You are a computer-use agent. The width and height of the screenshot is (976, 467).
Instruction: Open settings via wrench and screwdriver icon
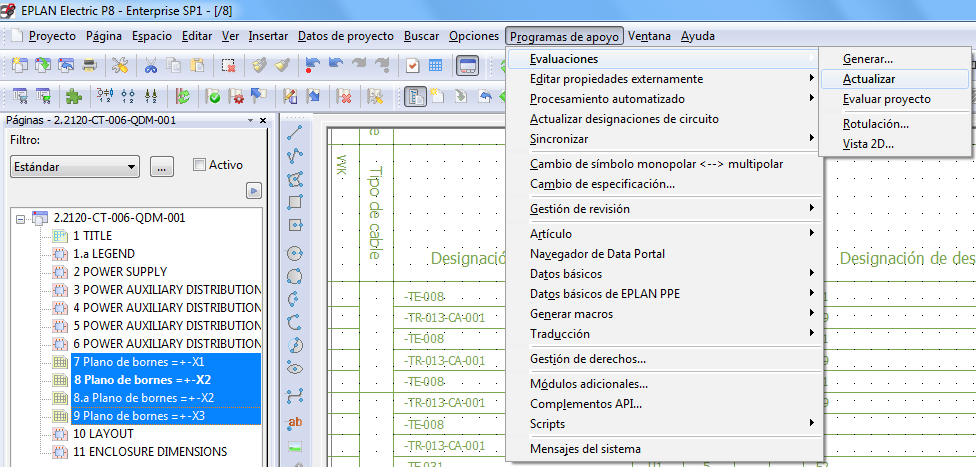click(x=120, y=65)
